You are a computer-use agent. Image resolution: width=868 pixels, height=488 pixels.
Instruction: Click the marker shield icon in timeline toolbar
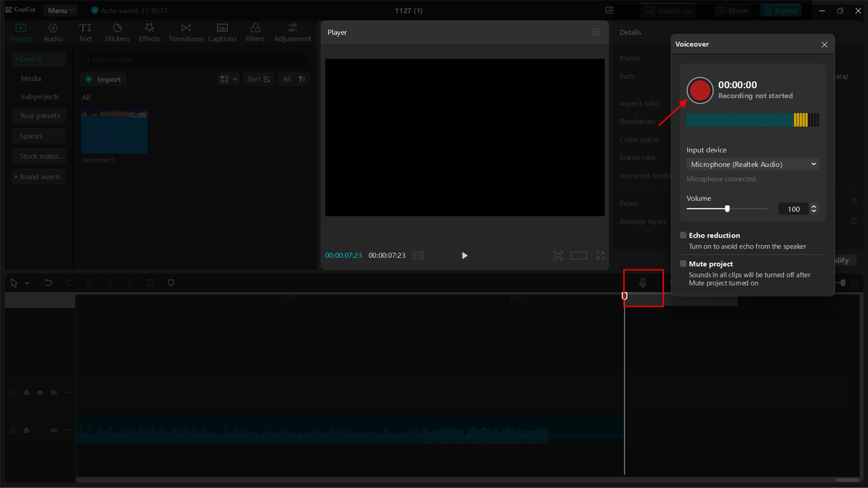click(x=171, y=283)
